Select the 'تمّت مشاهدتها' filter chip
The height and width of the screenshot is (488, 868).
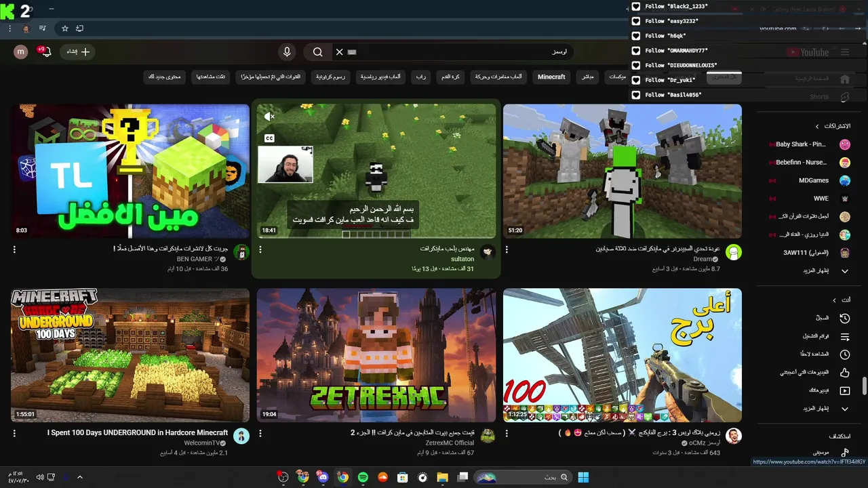(x=211, y=77)
